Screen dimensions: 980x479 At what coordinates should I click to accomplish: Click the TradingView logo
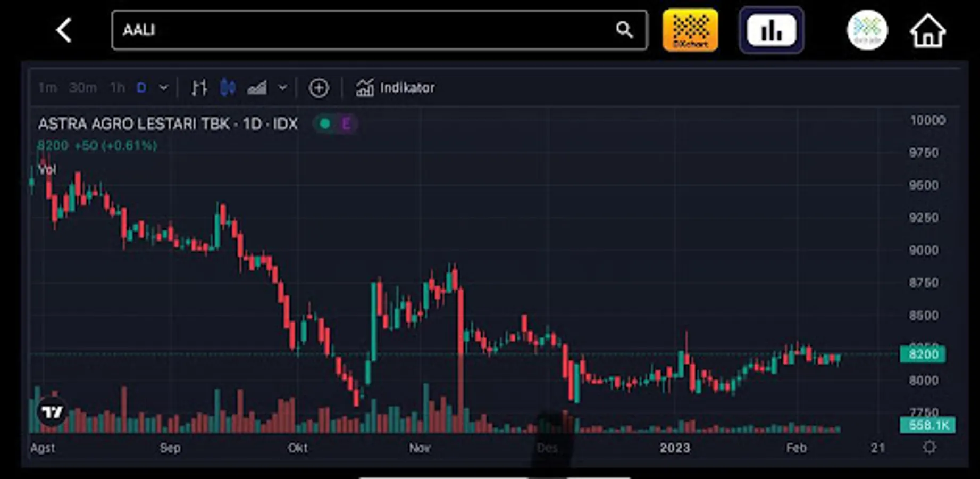tap(52, 412)
